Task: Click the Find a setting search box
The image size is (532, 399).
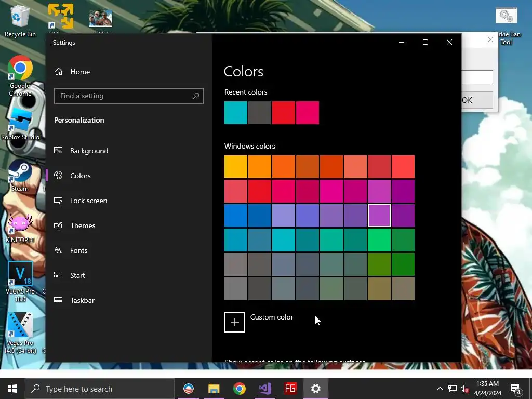Action: tap(129, 96)
